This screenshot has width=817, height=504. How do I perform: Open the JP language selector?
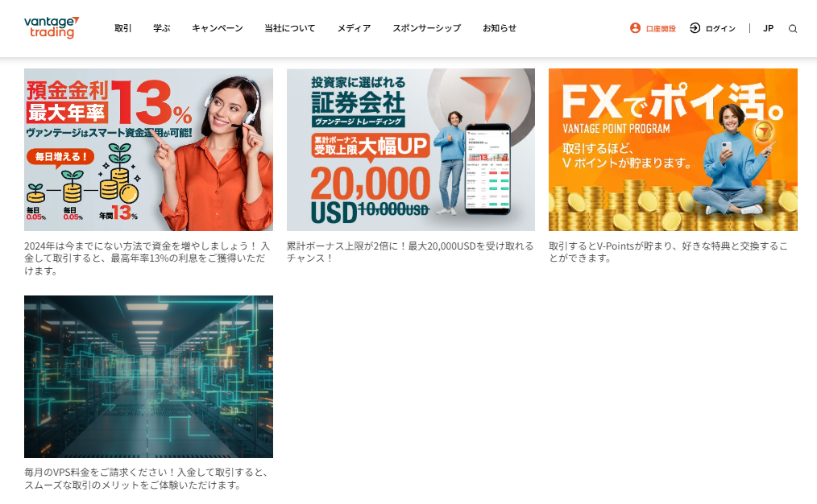(768, 28)
